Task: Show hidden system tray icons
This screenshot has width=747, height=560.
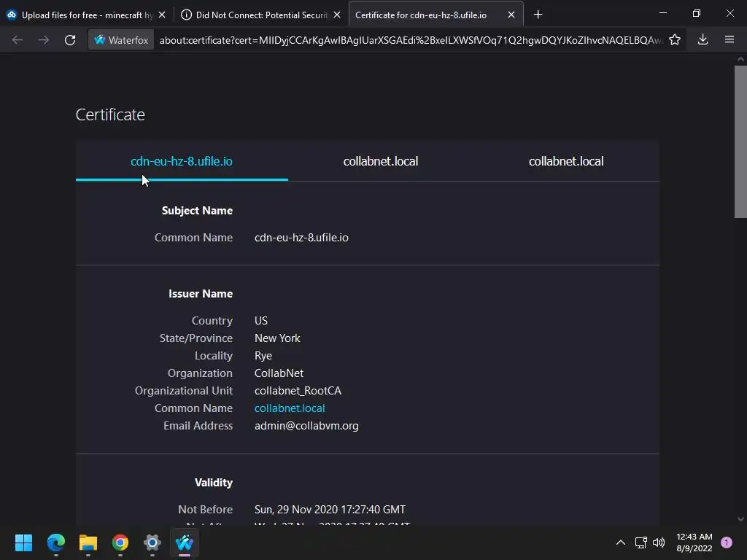Action: (x=621, y=542)
